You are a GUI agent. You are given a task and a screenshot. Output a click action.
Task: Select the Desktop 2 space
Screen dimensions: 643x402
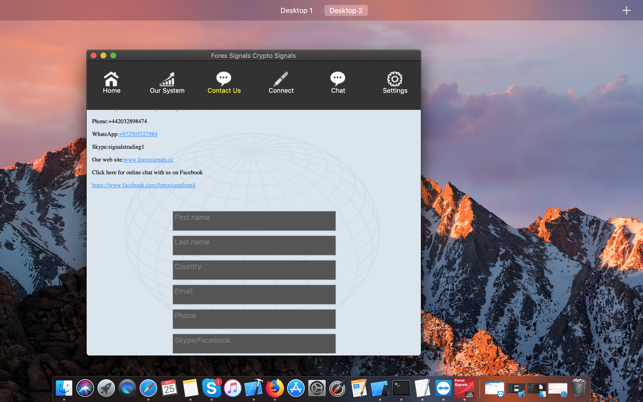click(346, 10)
